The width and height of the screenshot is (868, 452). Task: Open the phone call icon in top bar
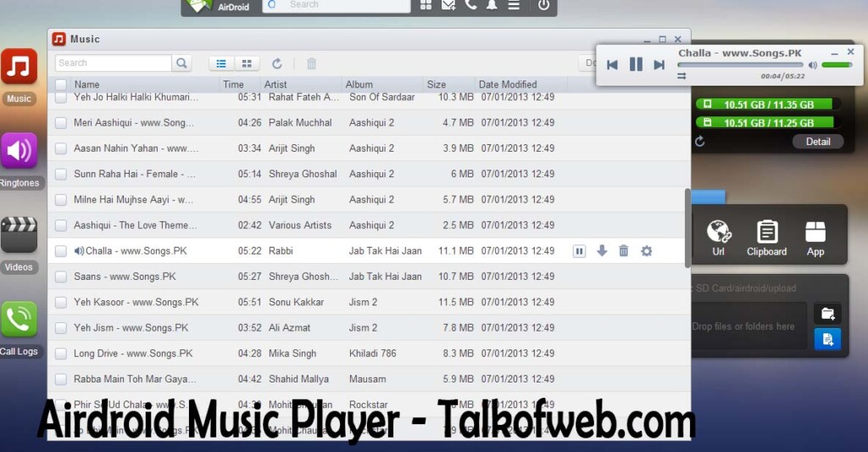coord(470,5)
